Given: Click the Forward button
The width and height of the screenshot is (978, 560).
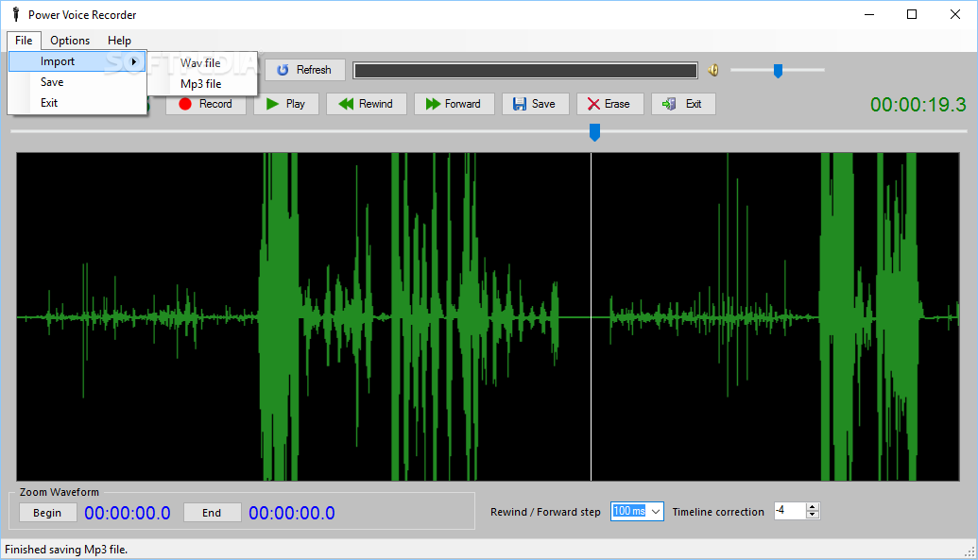Looking at the screenshot, I should (455, 104).
